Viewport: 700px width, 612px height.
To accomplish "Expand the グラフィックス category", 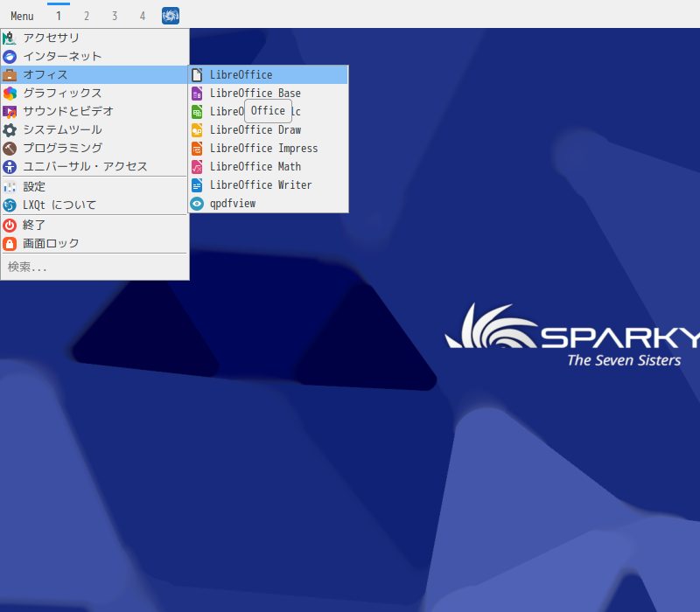I will (94, 93).
